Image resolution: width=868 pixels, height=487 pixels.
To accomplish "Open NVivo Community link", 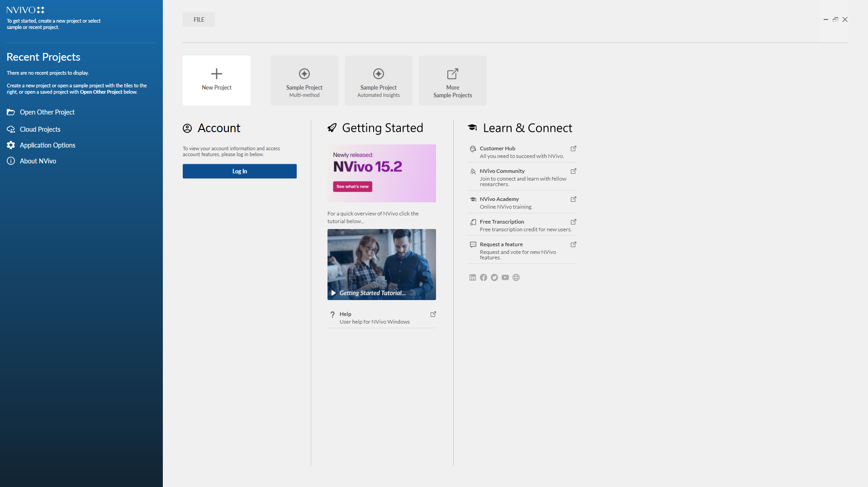I will [x=522, y=177].
